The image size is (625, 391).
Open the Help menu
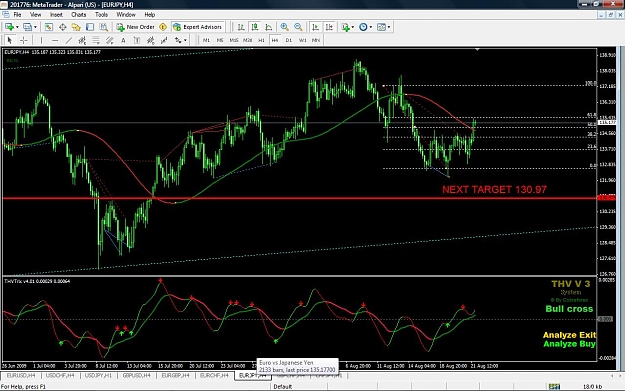click(149, 15)
